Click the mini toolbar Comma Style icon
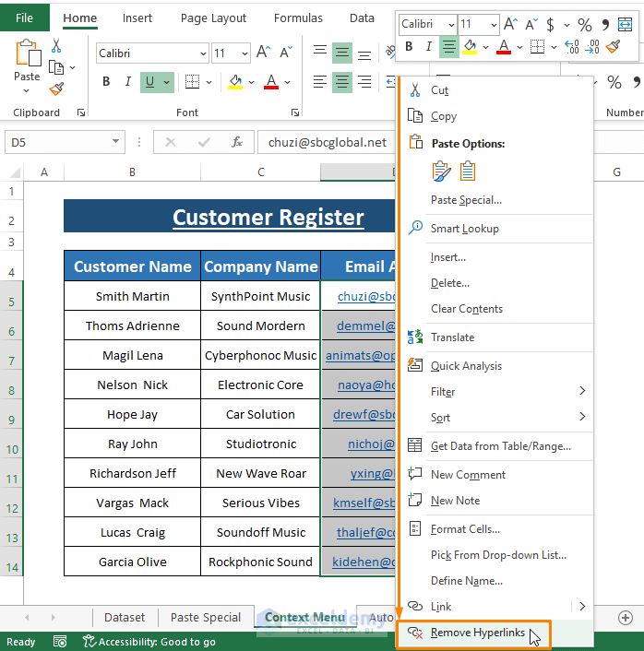Screen dimensions: 644x651 coord(605,25)
